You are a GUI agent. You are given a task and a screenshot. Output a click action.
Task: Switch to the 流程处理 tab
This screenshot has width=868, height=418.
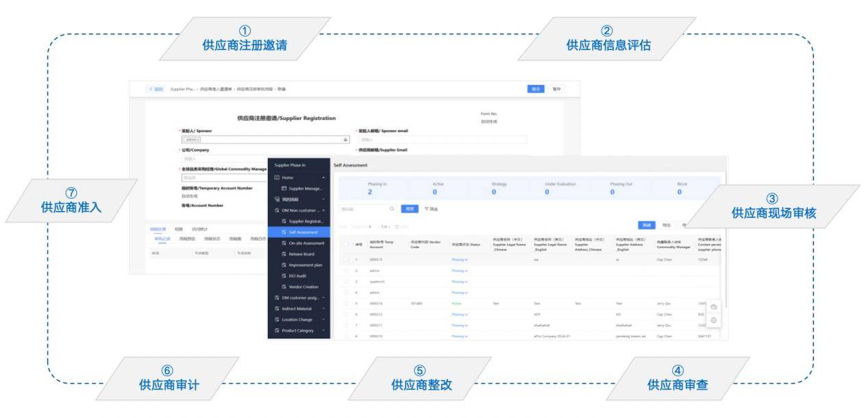pos(158,229)
